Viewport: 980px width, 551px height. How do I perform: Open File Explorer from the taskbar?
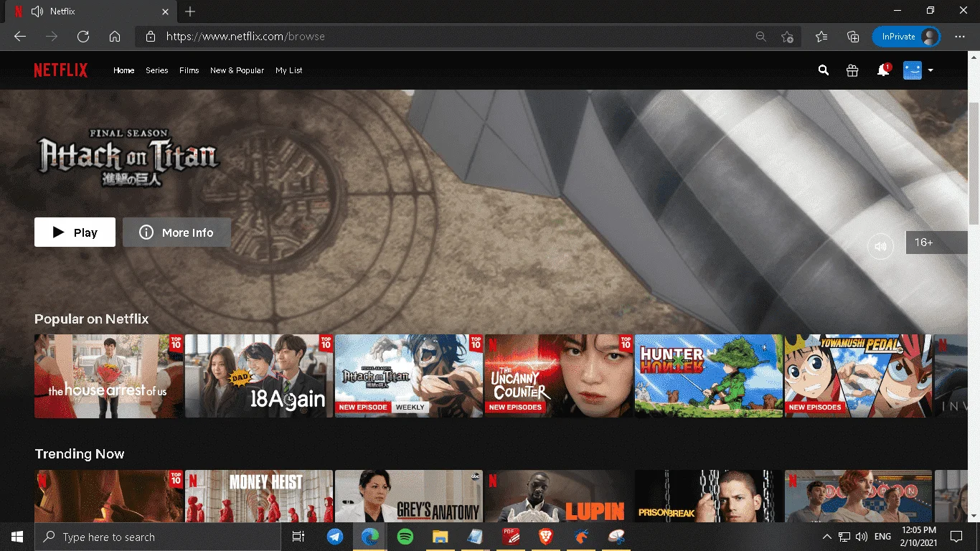pyautogui.click(x=440, y=537)
